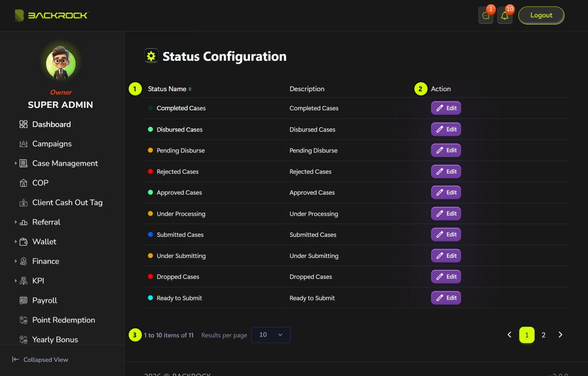Click the Action column header
Image resolution: width=588 pixels, height=376 pixels.
pyautogui.click(x=441, y=89)
